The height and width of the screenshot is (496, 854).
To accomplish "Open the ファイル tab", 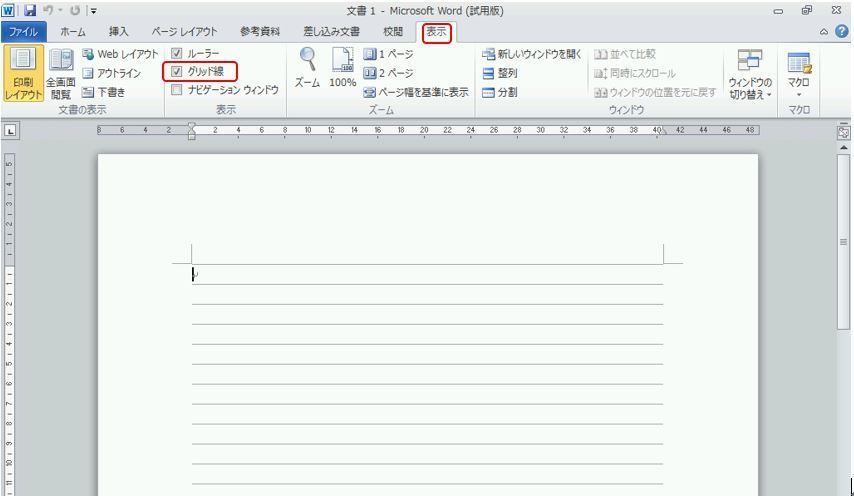I will 23,32.
